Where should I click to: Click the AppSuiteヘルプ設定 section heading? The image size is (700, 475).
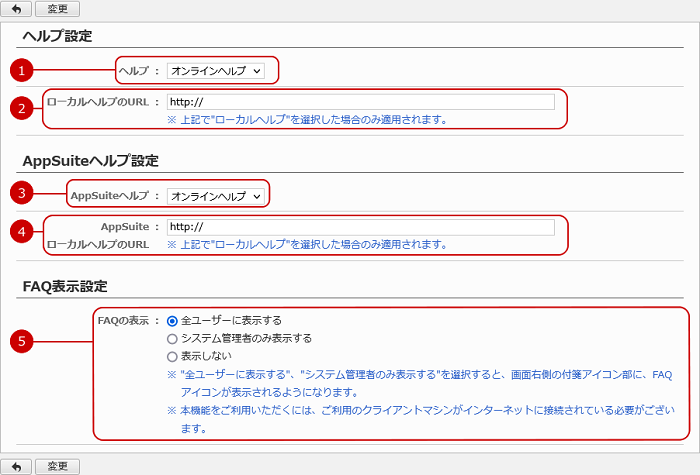click(90, 161)
